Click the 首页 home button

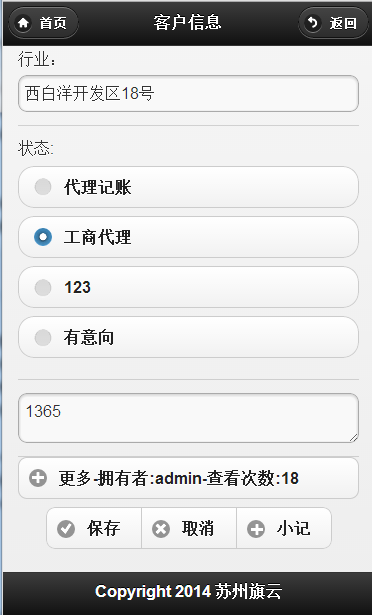click(43, 23)
